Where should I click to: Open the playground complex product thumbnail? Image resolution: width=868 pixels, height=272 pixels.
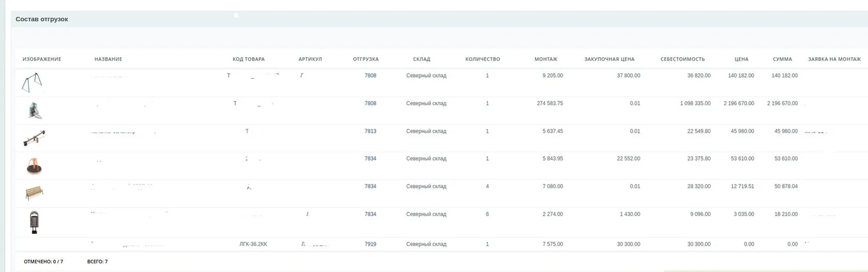coord(35,111)
